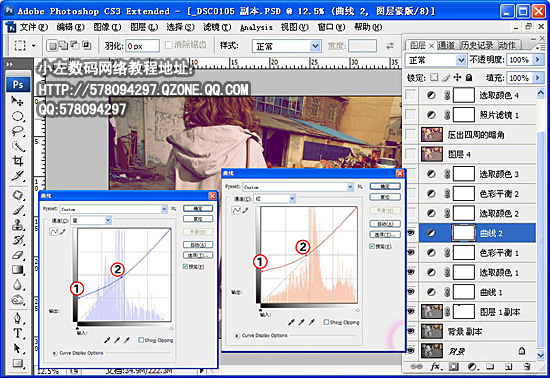550x378 pixels.
Task: Select the Sponge tool
Action: tap(18, 300)
